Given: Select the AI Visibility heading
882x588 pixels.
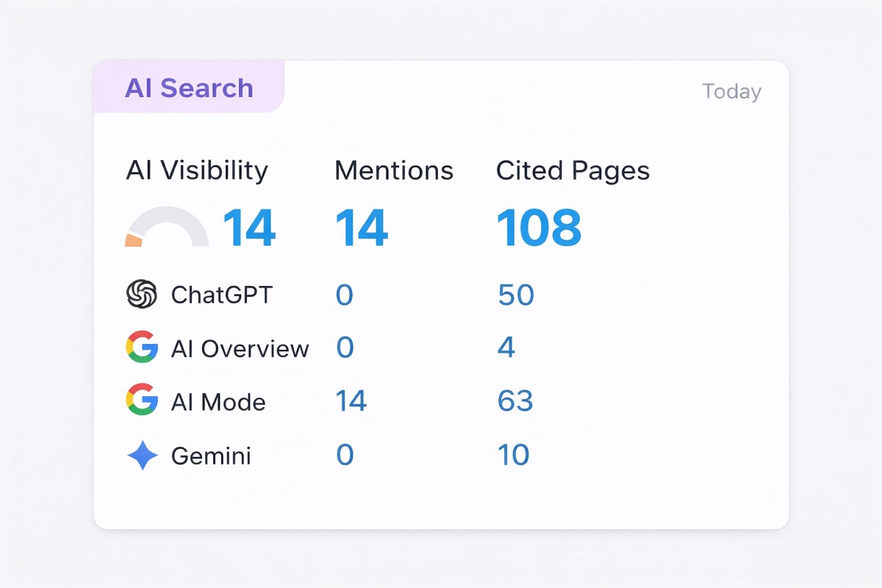Looking at the screenshot, I should [x=197, y=171].
